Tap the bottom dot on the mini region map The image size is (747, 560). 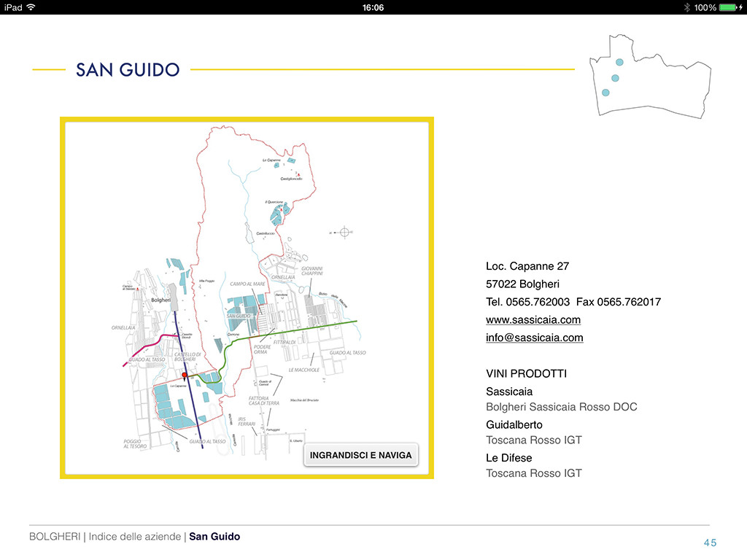(605, 93)
